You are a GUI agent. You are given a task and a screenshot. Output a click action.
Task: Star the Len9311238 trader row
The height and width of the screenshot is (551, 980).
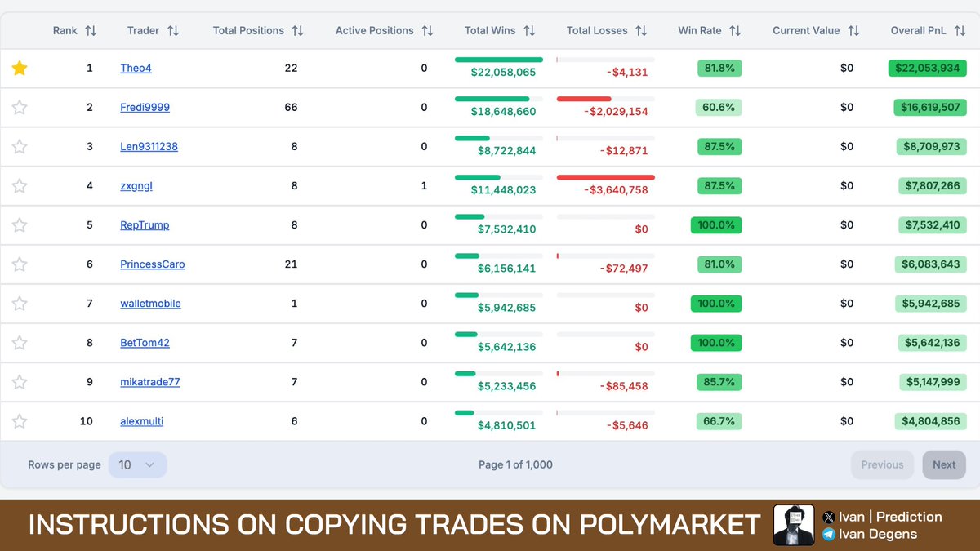point(20,147)
